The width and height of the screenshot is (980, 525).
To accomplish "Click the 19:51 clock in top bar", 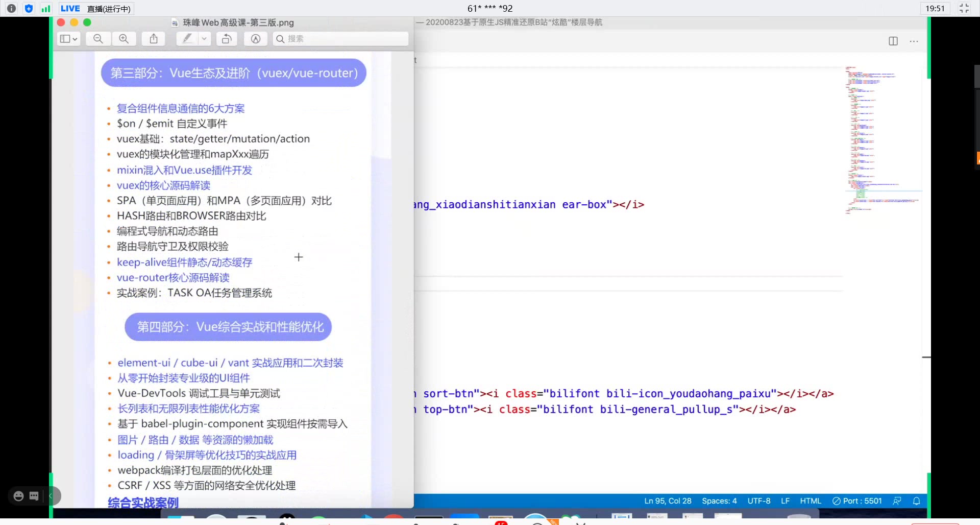I will [x=935, y=8].
